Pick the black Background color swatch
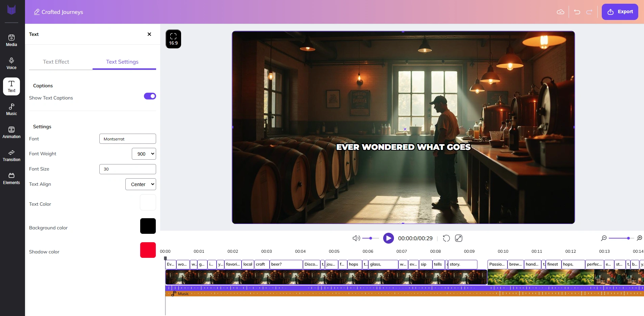Image resolution: width=644 pixels, height=316 pixels. (x=148, y=226)
